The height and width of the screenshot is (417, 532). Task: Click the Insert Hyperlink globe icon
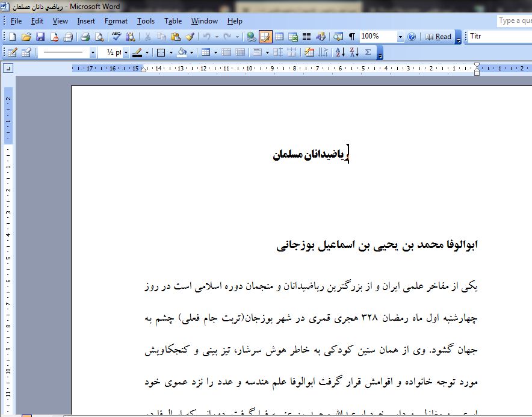tap(252, 37)
